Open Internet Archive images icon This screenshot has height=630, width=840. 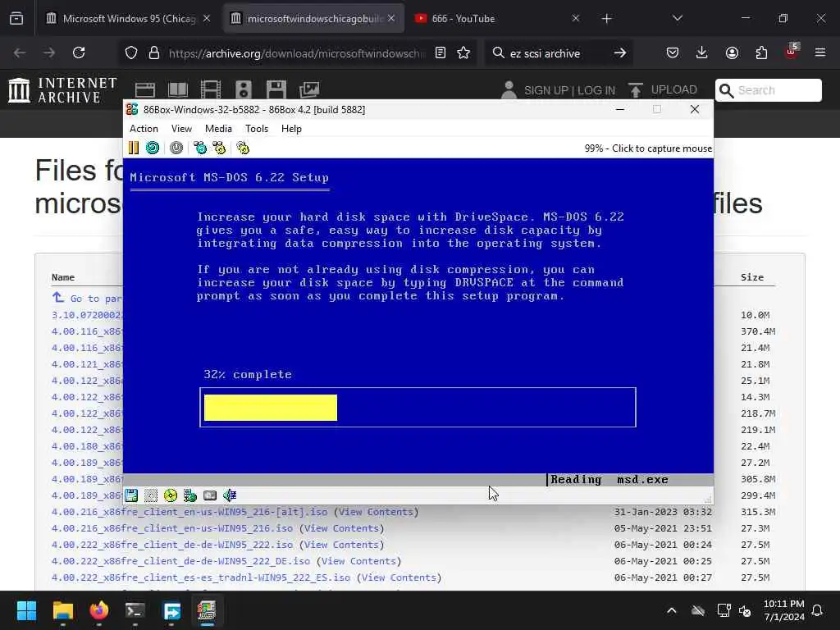(309, 89)
